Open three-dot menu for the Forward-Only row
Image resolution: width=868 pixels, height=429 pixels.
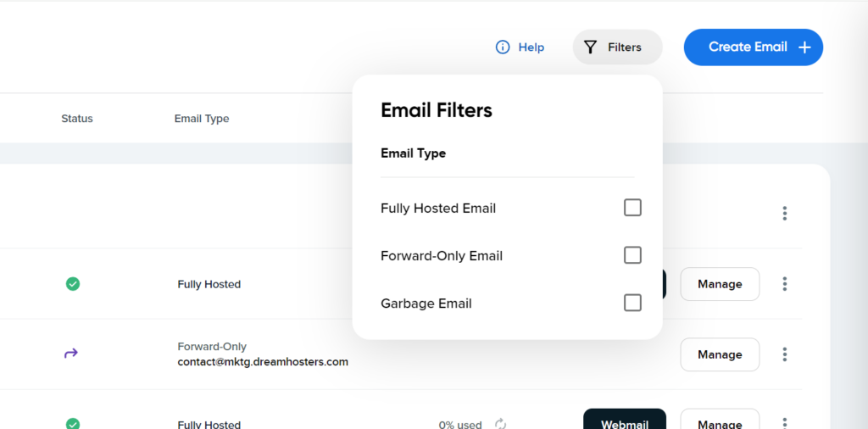[784, 354]
